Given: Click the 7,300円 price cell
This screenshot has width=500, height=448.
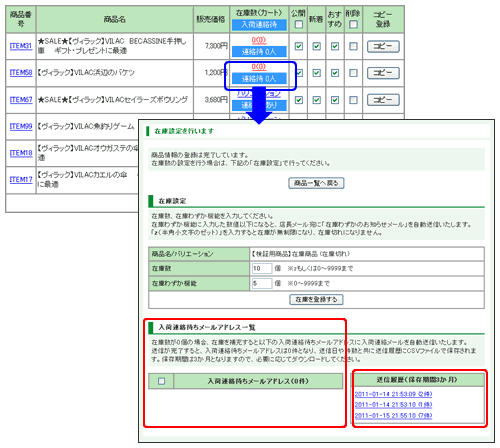Looking at the screenshot, I should 211,46.
